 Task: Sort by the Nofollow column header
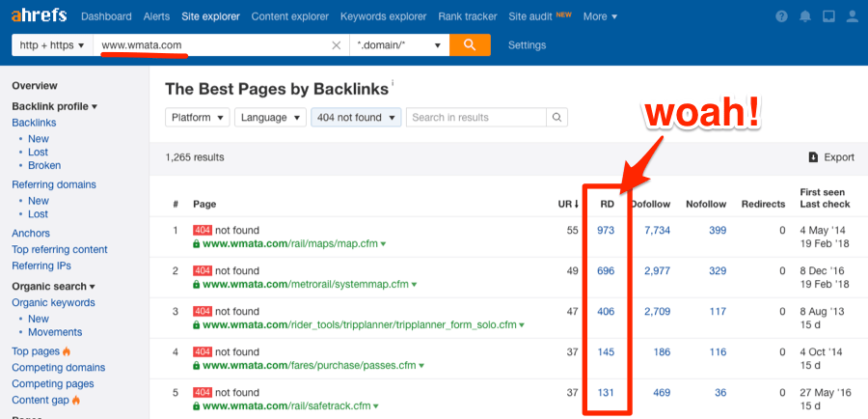(706, 204)
